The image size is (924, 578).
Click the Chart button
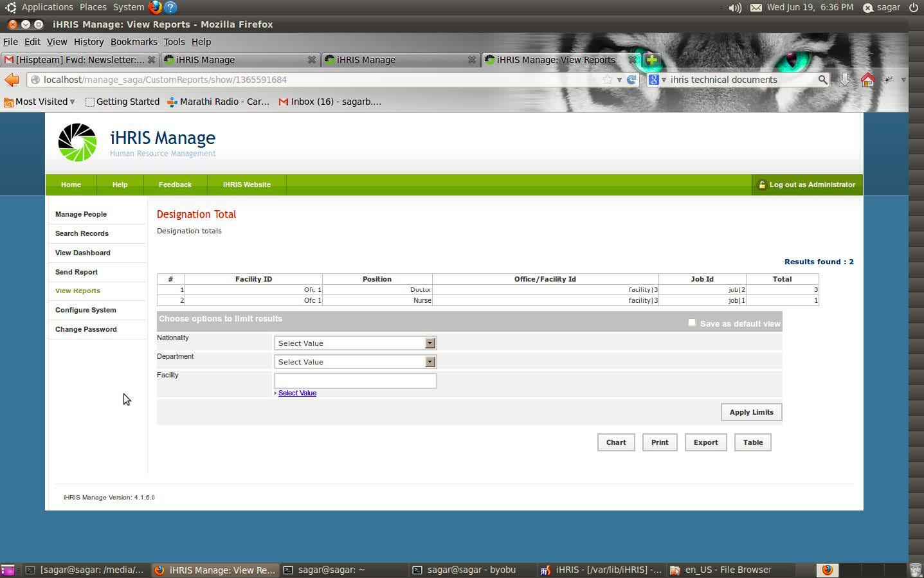tap(615, 442)
